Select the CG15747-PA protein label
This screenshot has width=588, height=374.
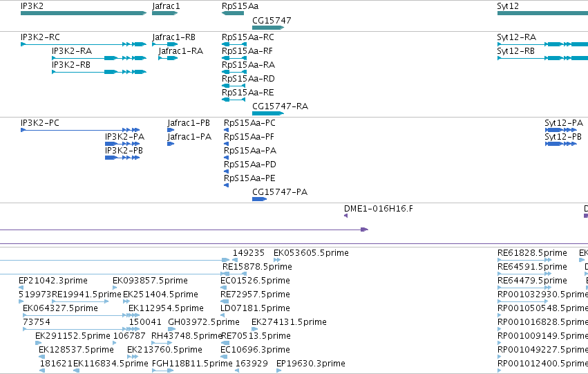click(280, 192)
